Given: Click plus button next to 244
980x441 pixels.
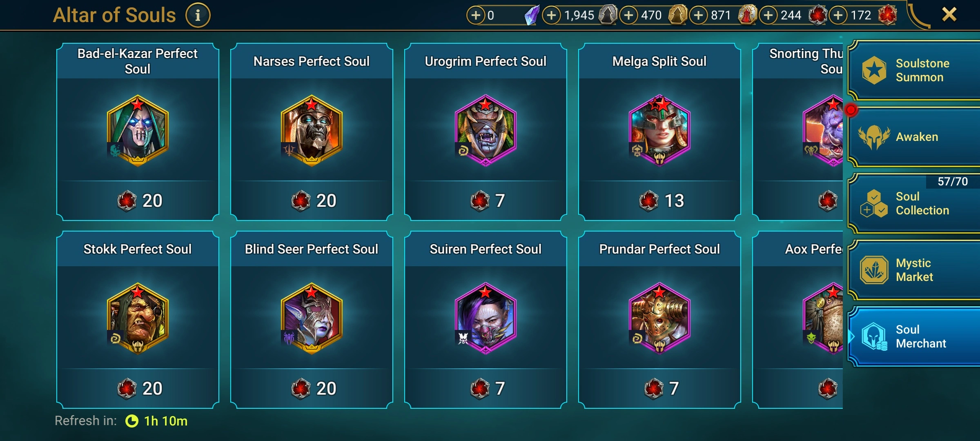Looking at the screenshot, I should pos(768,16).
